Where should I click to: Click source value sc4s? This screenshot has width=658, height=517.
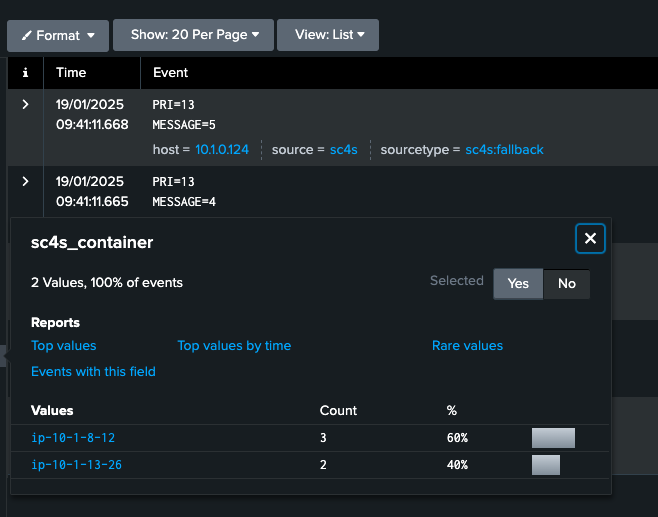tap(344, 150)
